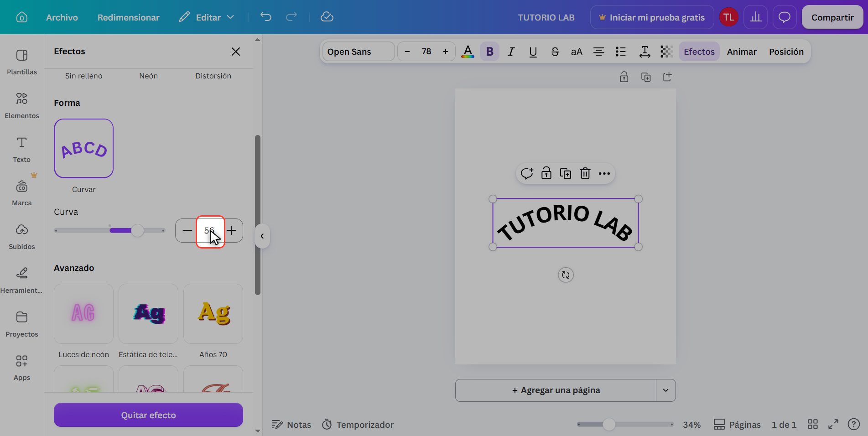Viewport: 868px width, 436px height.
Task: Open the Subidos sidebar panel
Action: [x=21, y=237]
